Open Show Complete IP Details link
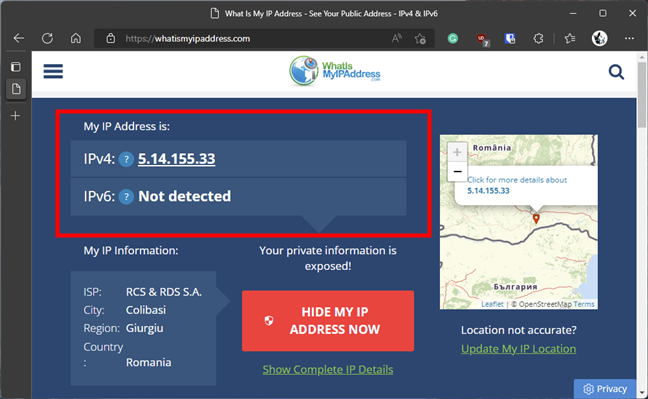This screenshot has width=648, height=399. point(328,369)
